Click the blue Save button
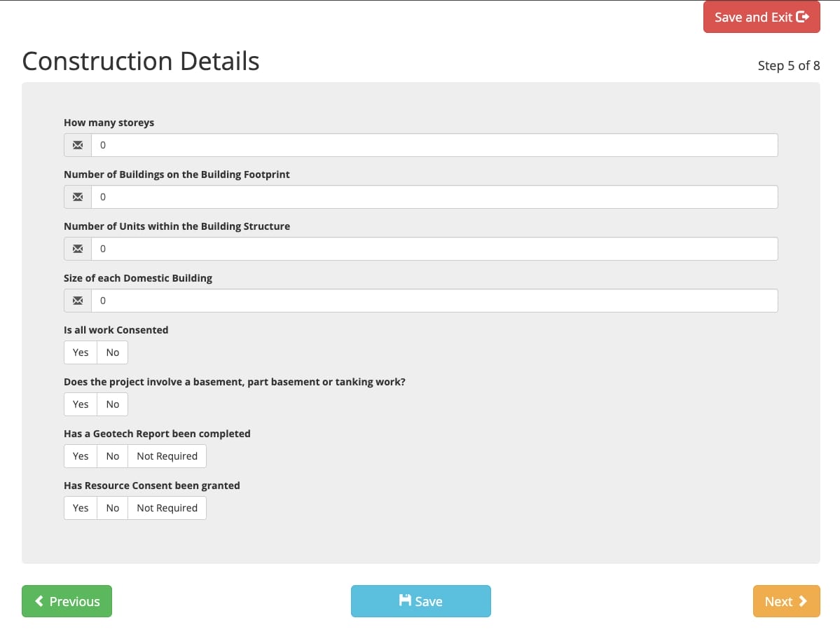The width and height of the screenshot is (840, 632). pos(420,601)
